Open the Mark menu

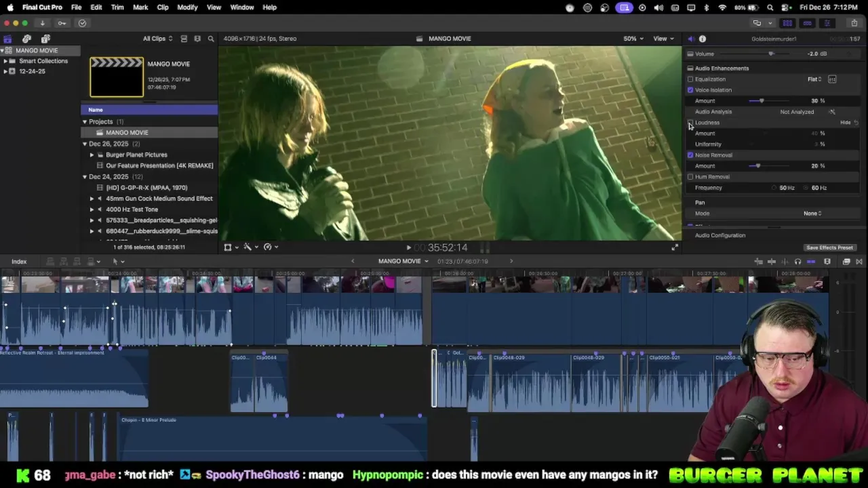(x=140, y=7)
